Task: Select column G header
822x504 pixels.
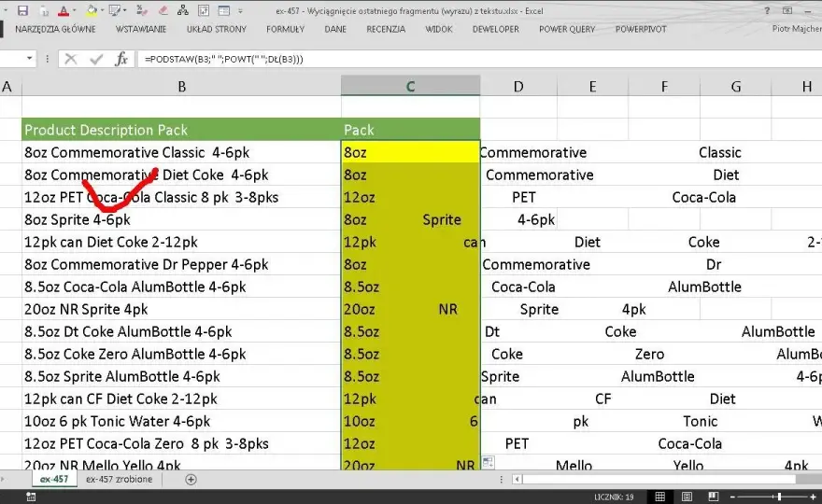Action: point(735,86)
